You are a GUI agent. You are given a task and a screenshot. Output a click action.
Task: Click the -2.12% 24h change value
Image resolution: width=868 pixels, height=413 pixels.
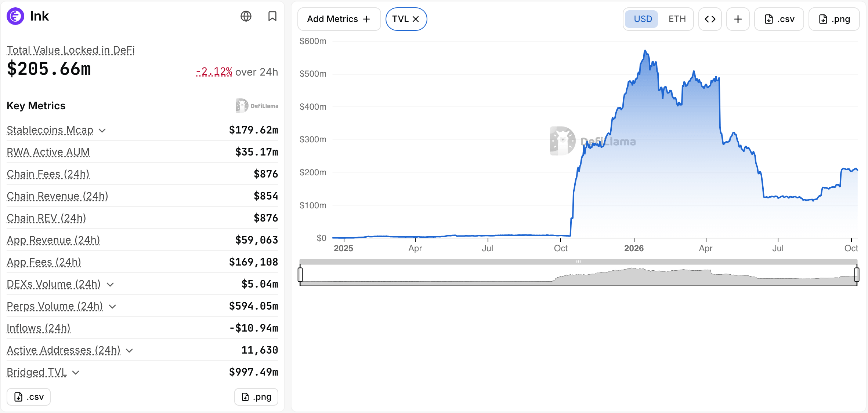[214, 72]
